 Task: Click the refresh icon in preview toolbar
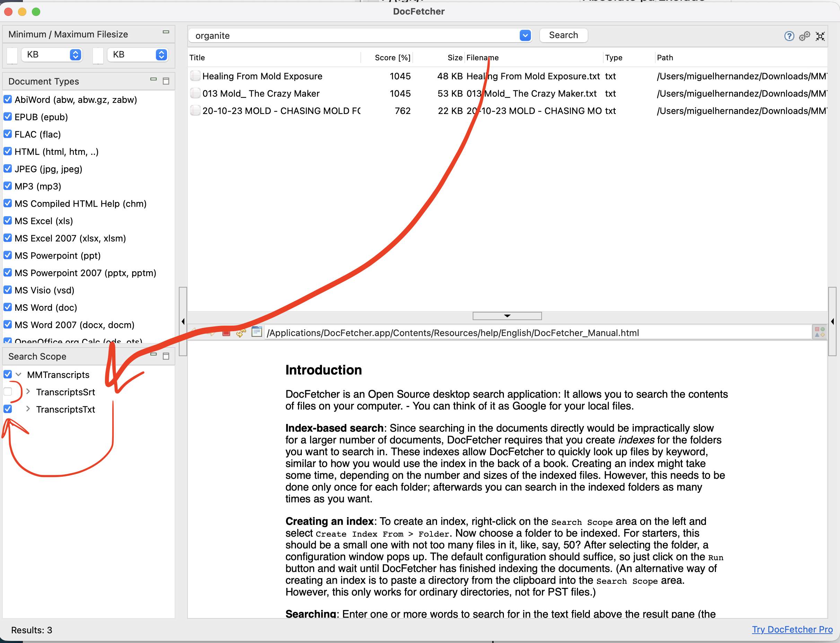(241, 333)
